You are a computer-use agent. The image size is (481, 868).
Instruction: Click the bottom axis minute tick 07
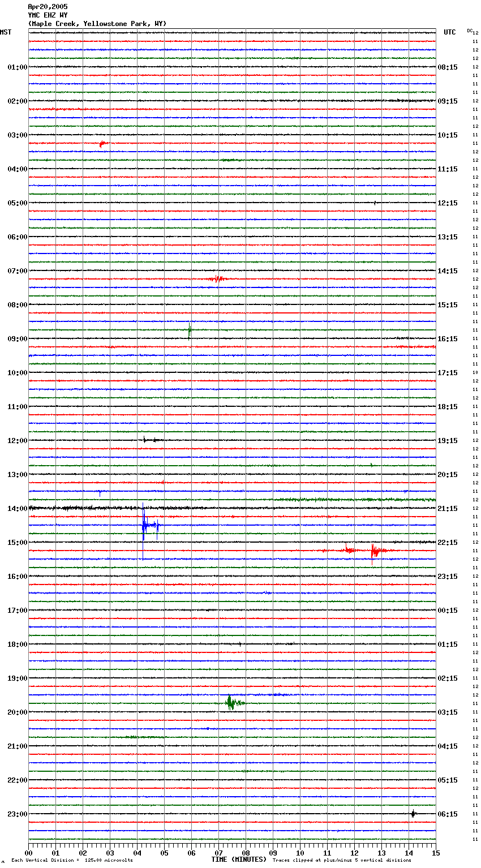(218, 853)
